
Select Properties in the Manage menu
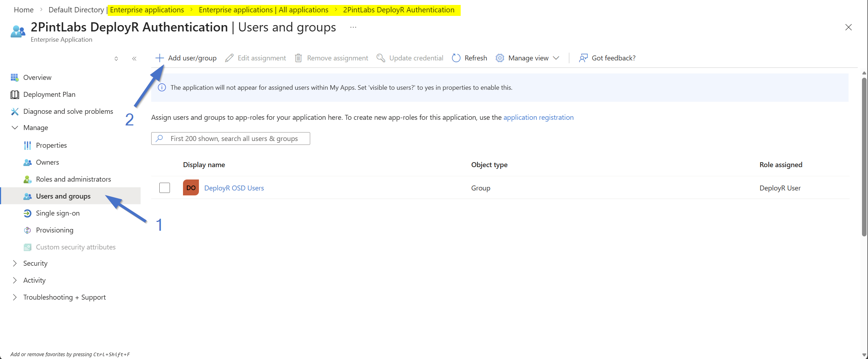coord(51,145)
